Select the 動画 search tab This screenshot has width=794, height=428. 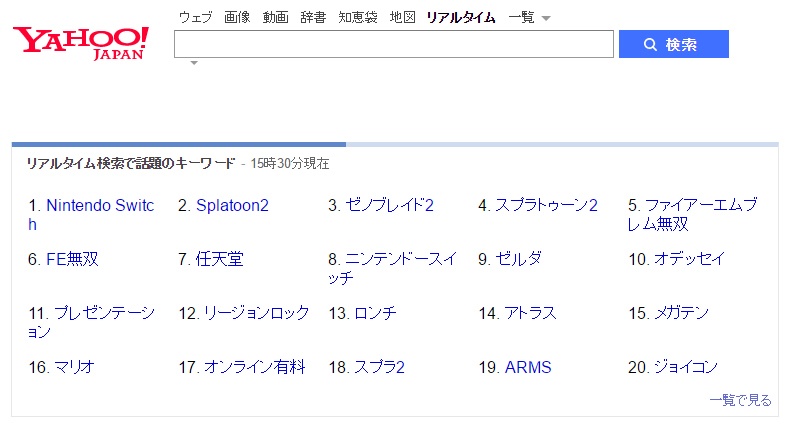[x=275, y=17]
